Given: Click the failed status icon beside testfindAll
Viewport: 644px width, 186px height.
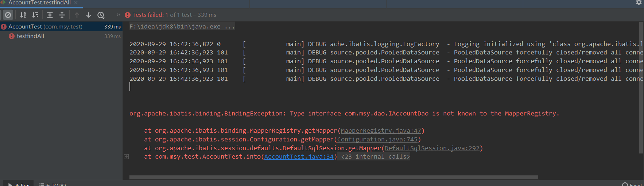Looking at the screenshot, I should 12,36.
